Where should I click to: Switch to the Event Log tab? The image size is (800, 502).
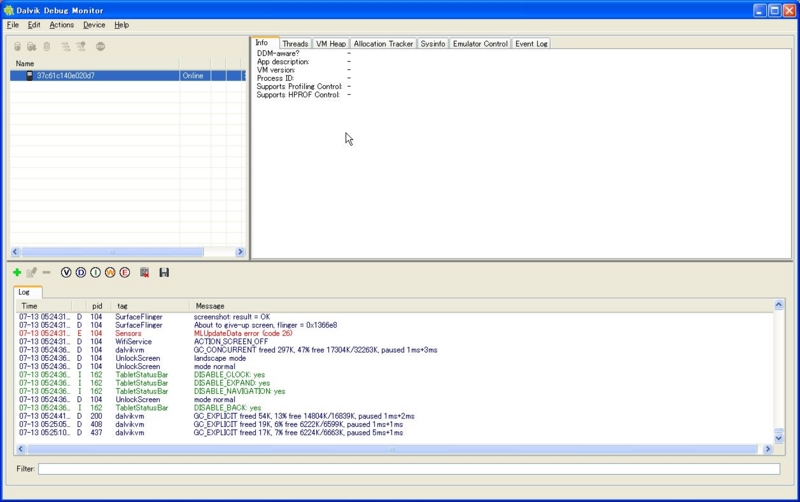(x=531, y=44)
